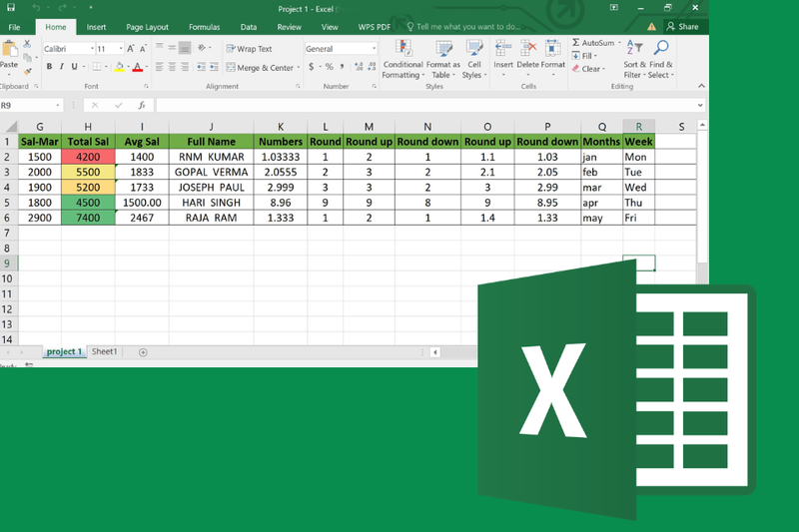Screen dimensions: 799x532
Task: Click the Borders grid icon
Action: click(96, 66)
